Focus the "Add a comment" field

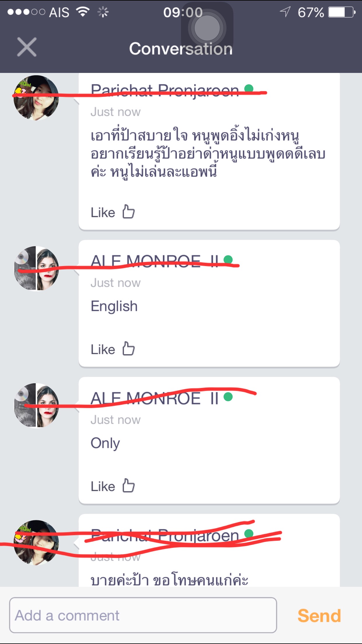point(143,615)
